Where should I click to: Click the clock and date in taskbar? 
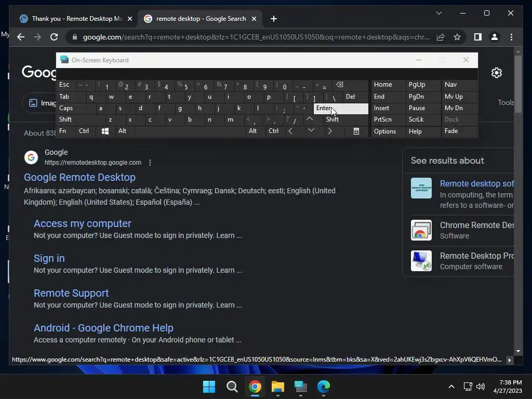tap(508, 387)
